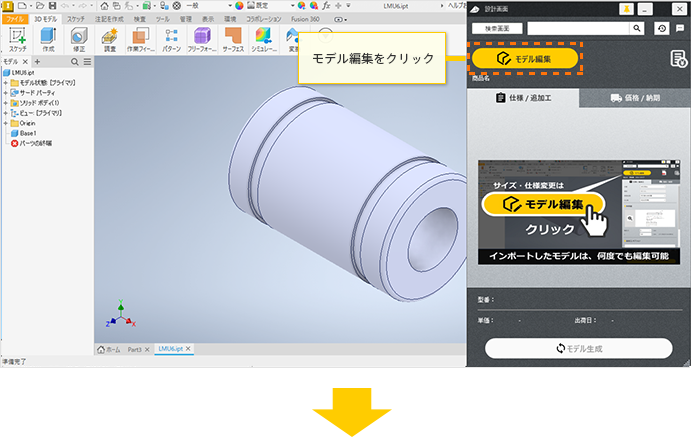Screen dimensions: 691x437
Task: Select the 3D モデル ribbon tab
Action: [45, 19]
